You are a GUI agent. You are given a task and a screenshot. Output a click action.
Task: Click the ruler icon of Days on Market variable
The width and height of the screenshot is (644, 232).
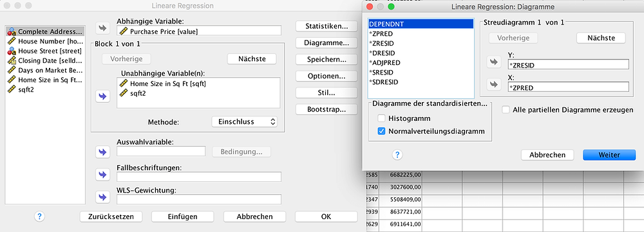click(x=12, y=70)
